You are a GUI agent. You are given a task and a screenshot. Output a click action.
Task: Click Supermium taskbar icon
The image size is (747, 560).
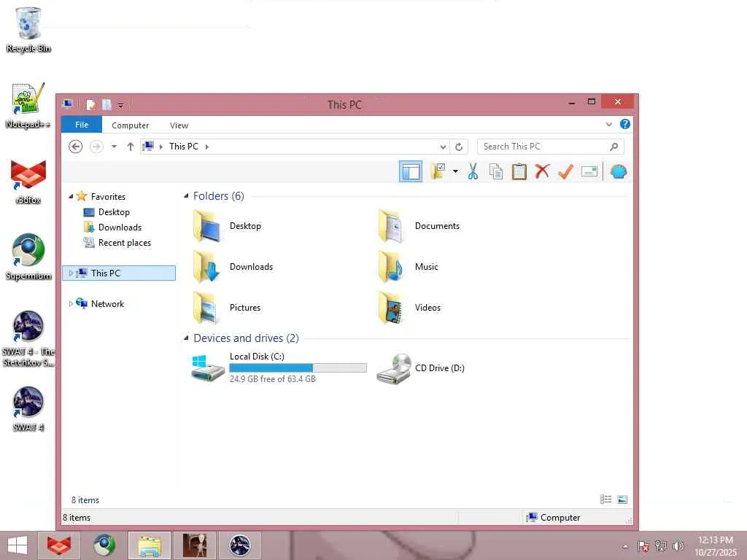104,545
